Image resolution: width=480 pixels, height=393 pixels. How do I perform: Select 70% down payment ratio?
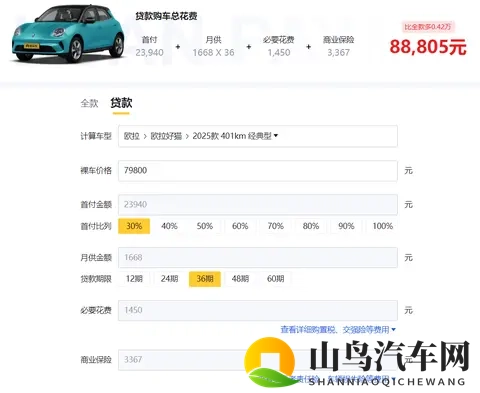(x=276, y=226)
